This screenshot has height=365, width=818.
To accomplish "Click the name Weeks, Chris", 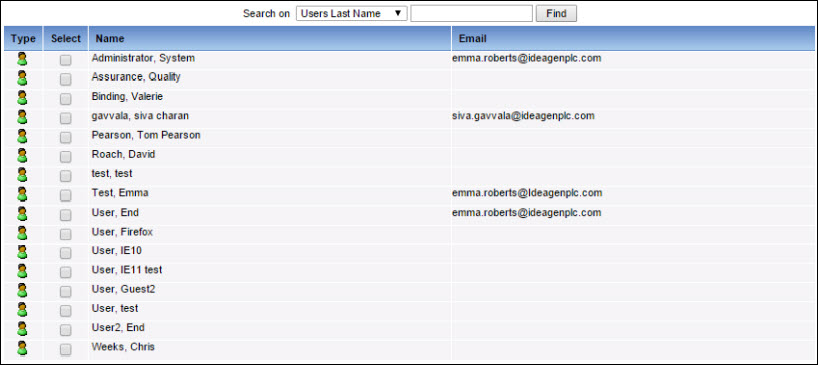I will coord(123,347).
